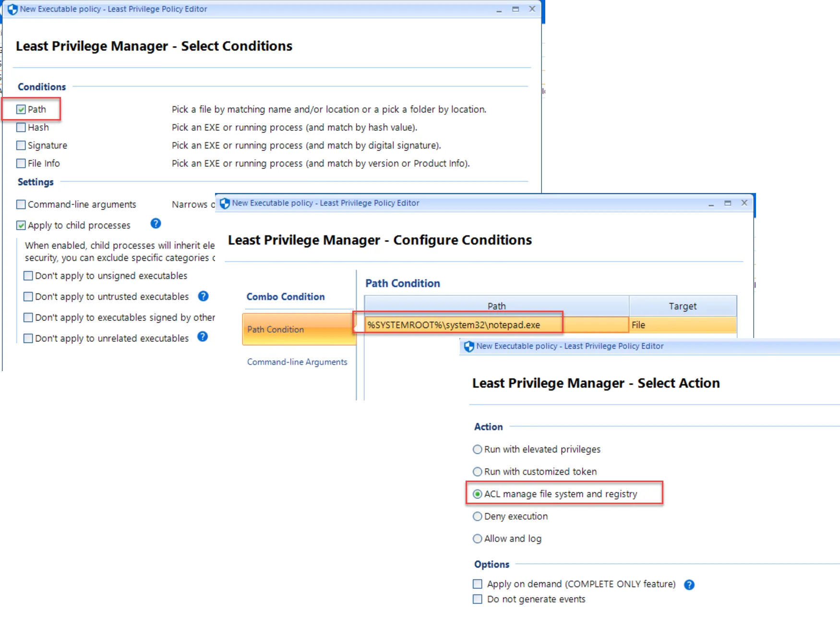Click shield icon in Configure Conditions title bar
Image resolution: width=840 pixels, height=640 pixels.
pyautogui.click(x=224, y=203)
